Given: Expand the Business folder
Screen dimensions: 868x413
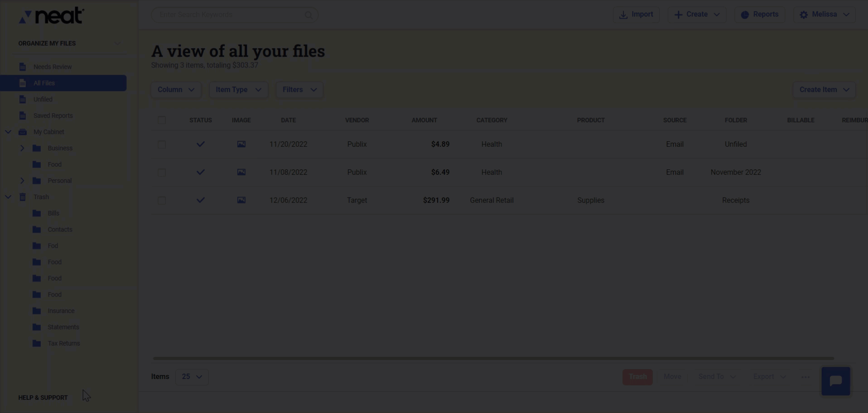Looking at the screenshot, I should coord(22,148).
